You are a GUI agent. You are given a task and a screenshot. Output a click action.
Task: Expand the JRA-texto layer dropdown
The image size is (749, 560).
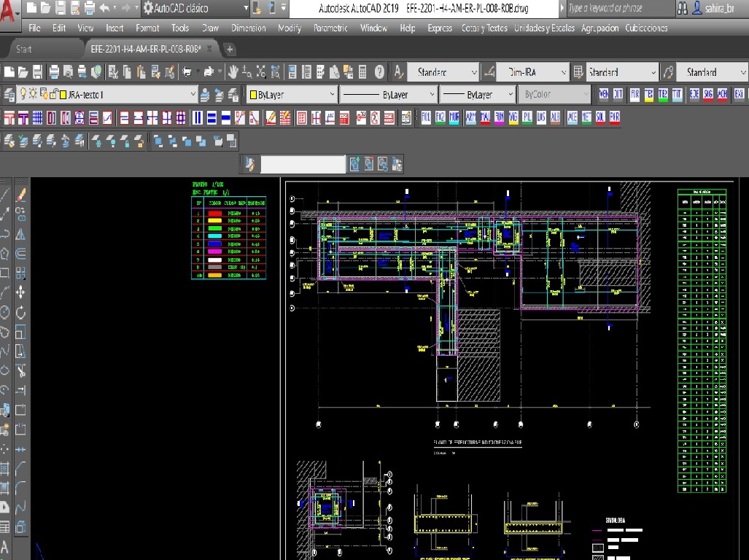pyautogui.click(x=193, y=95)
